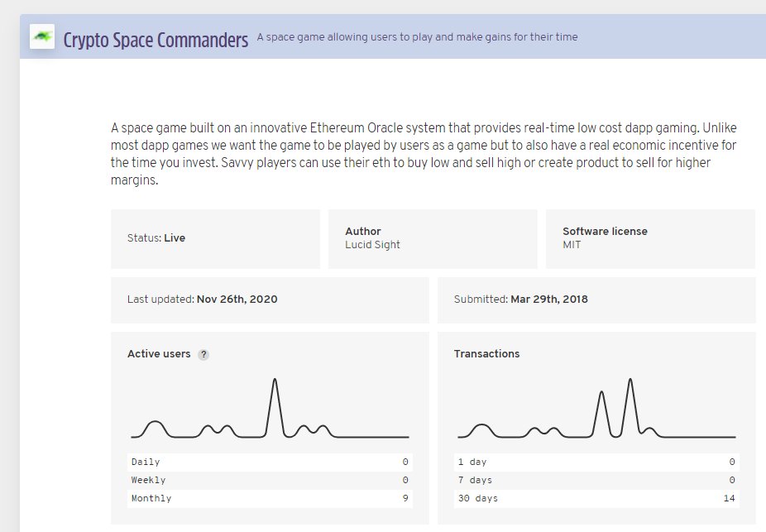Click the Submitted Mar 29th, 2018 text
This screenshot has width=766, height=532.
click(x=521, y=299)
